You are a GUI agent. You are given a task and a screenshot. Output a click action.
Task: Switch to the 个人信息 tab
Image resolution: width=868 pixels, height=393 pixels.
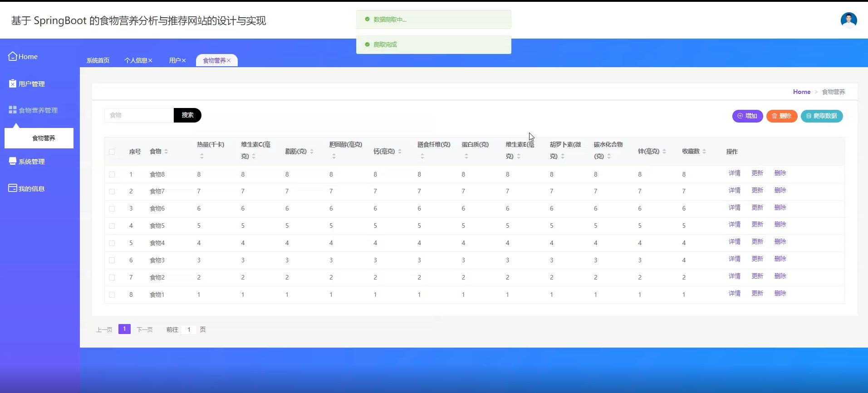coord(136,60)
